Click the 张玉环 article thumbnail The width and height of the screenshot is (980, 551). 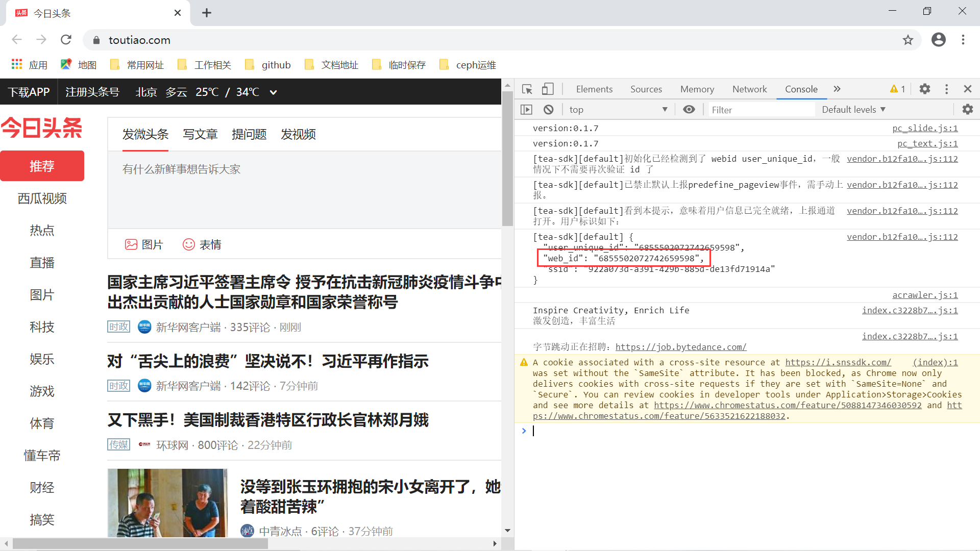(x=168, y=503)
